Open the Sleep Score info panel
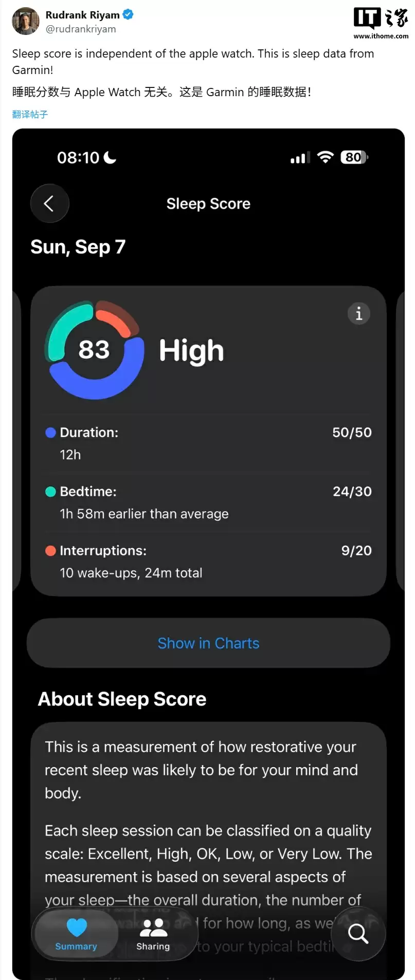415x980 pixels. click(x=358, y=314)
